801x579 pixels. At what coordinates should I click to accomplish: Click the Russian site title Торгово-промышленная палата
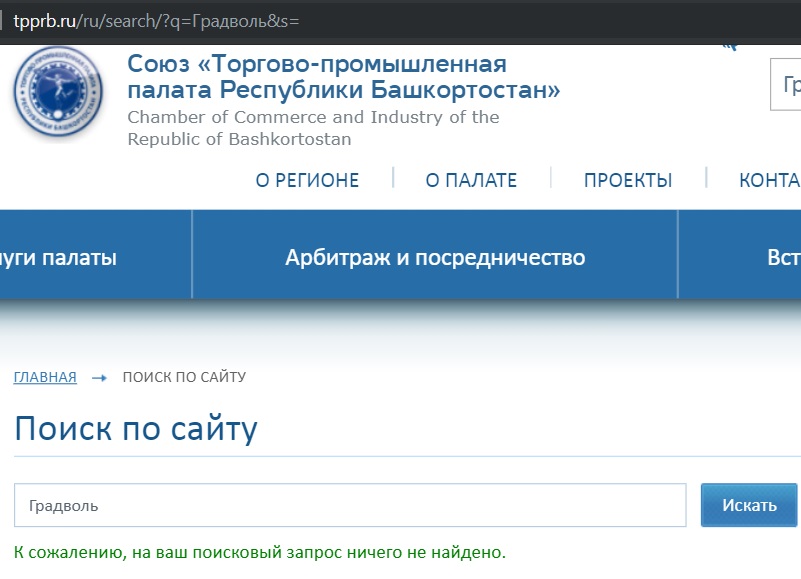pos(343,78)
